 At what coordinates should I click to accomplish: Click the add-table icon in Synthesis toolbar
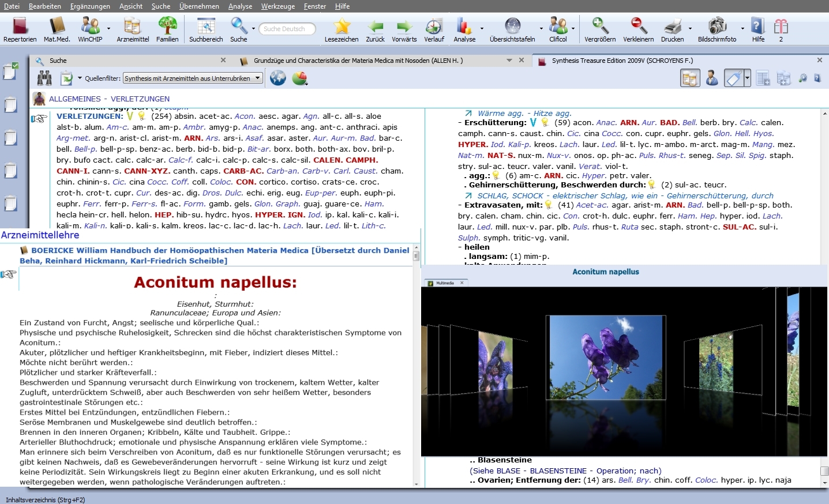point(763,78)
